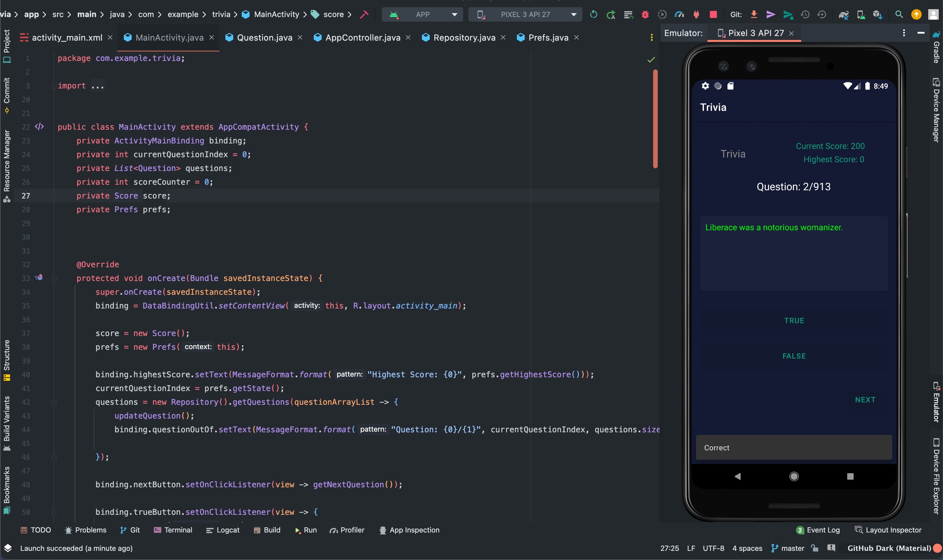Close the MainActivity.java tab
This screenshot has height=560, width=943.
click(x=212, y=37)
